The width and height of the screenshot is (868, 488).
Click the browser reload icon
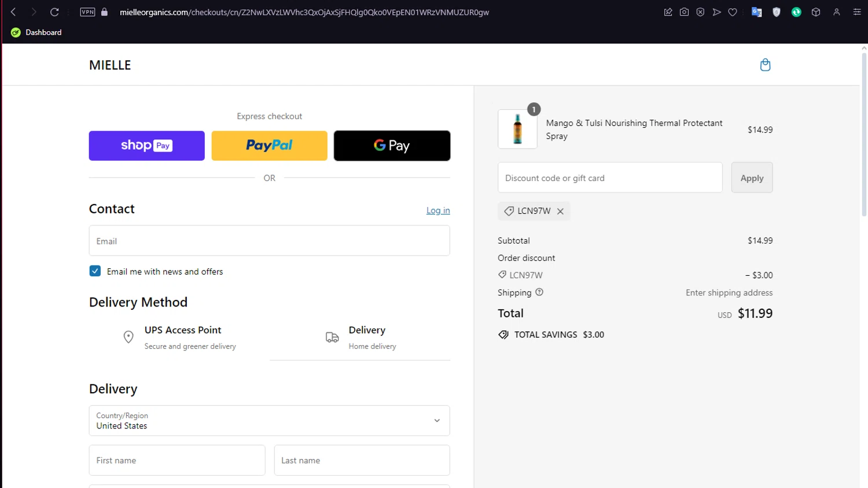tap(54, 12)
